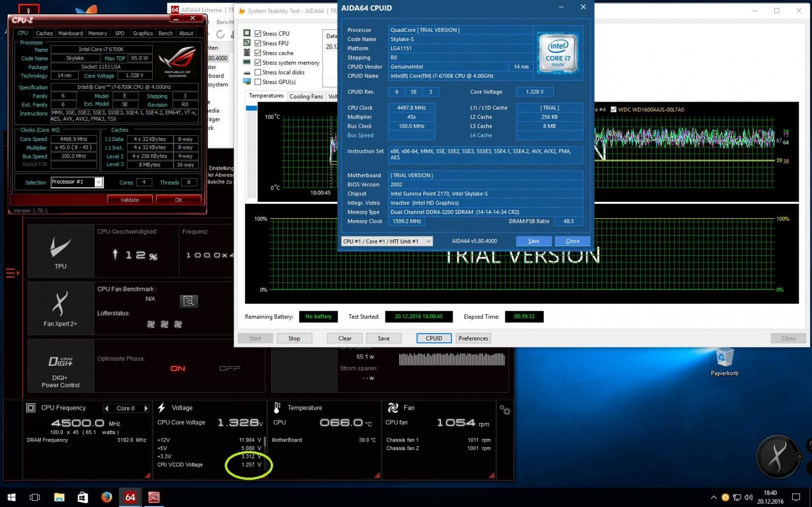Open File Explorer from taskbar
The image size is (812, 507).
(59, 497)
